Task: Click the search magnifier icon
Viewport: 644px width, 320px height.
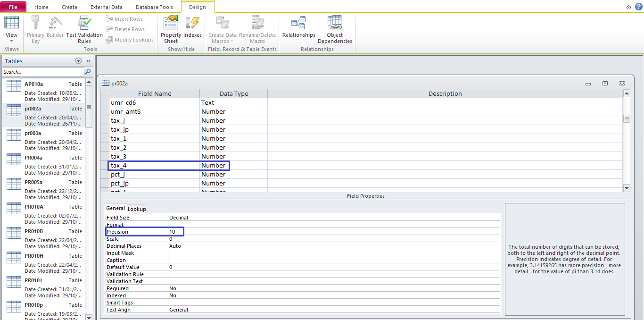Action: 88,72
